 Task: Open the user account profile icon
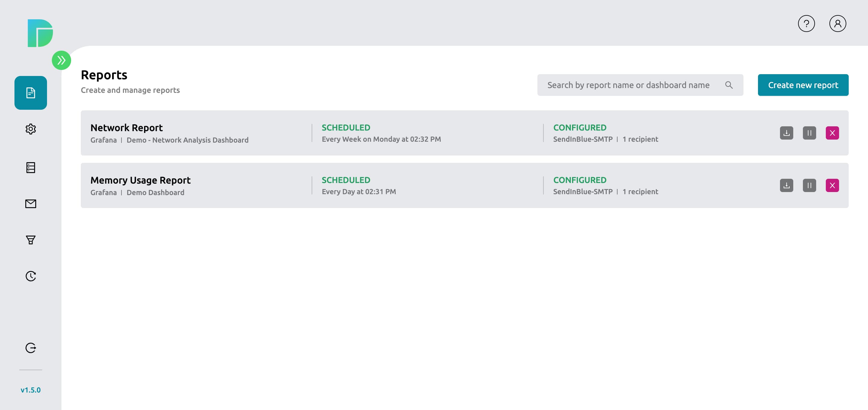click(x=838, y=23)
